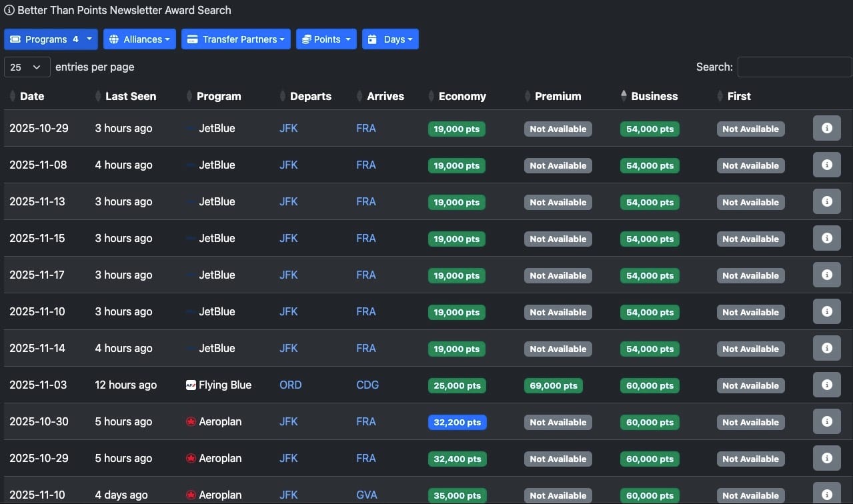
Task: Click the JFK link in the 2025-11-08 row
Action: point(289,165)
